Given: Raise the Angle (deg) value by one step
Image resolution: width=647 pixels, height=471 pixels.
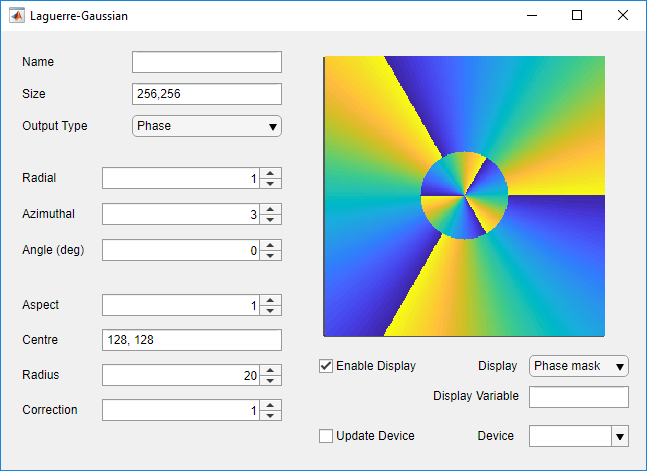Looking at the screenshot, I should tap(271, 245).
